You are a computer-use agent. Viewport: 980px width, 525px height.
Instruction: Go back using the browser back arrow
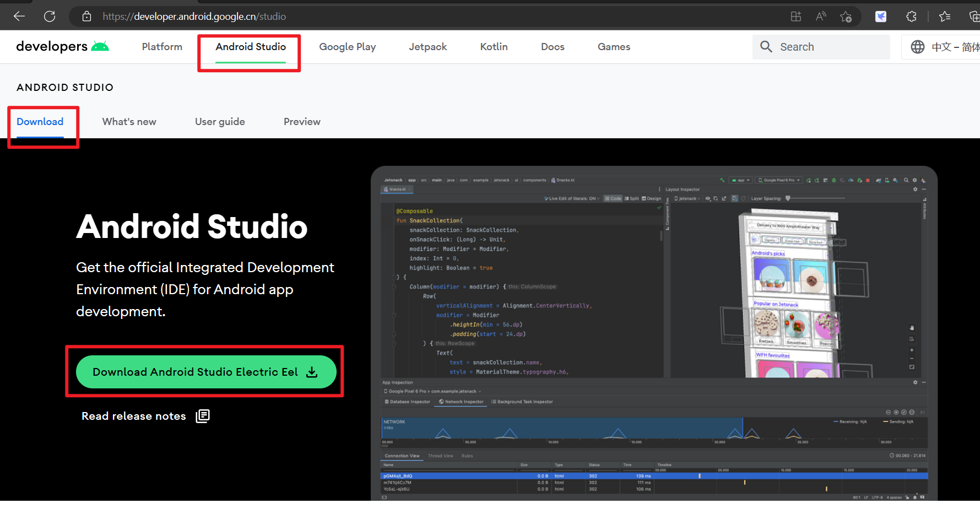click(19, 17)
